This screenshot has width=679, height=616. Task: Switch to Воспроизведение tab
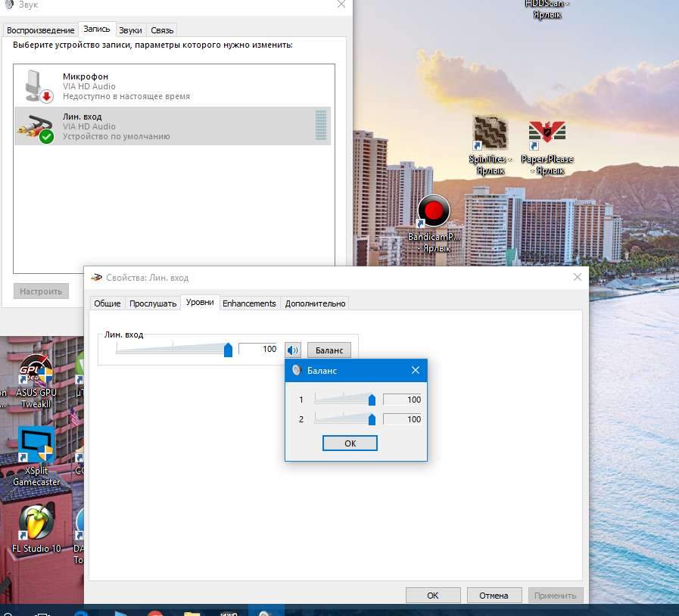(x=39, y=30)
